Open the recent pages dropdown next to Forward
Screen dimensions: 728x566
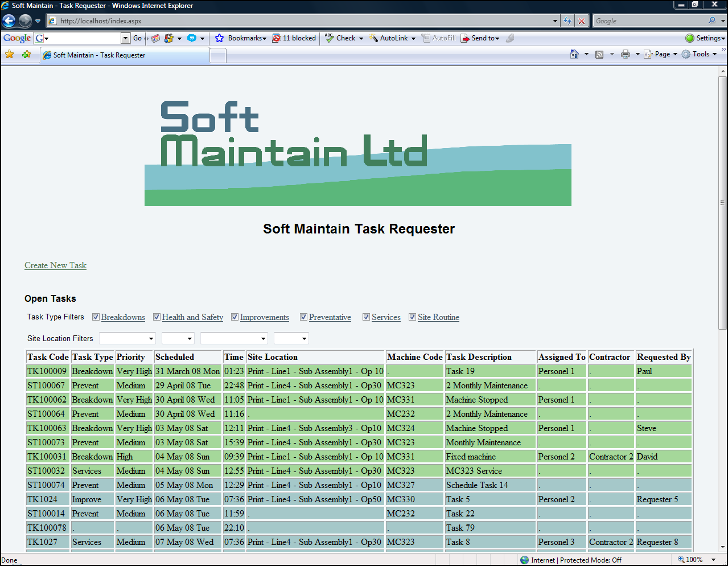pyautogui.click(x=38, y=21)
